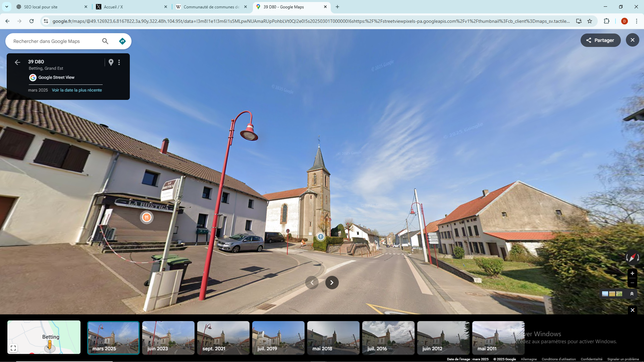This screenshot has width=644, height=362.
Task: Open the Chrome three-dot menu
Action: pos(636,21)
